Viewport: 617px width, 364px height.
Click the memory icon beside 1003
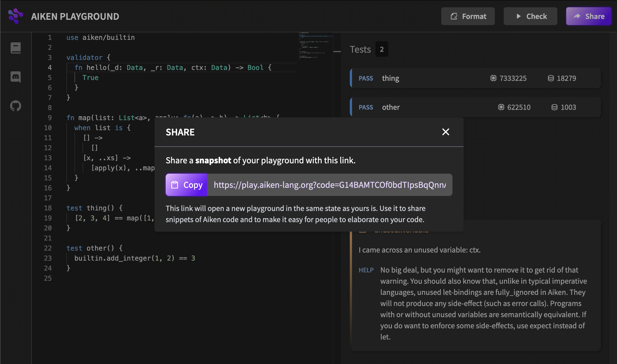[x=555, y=107]
